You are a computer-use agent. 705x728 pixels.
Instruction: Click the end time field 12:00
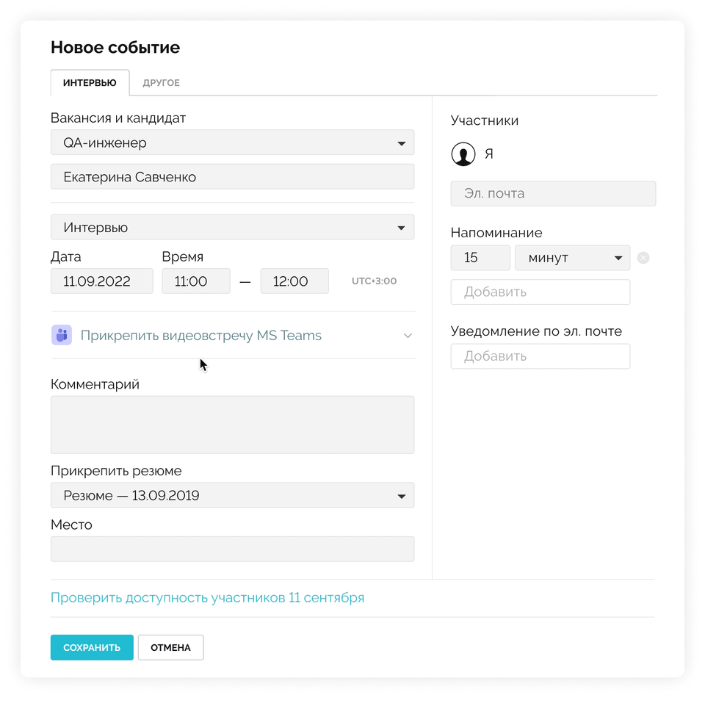[x=294, y=281]
